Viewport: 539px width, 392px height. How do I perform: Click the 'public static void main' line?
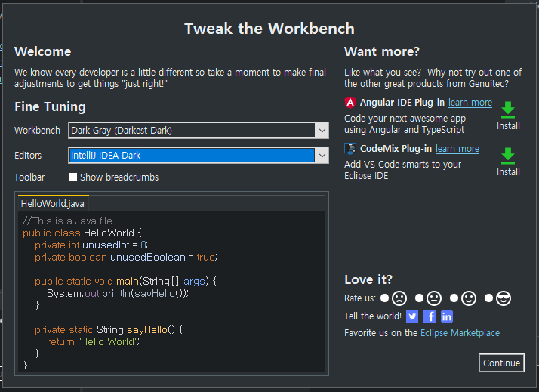click(x=125, y=281)
